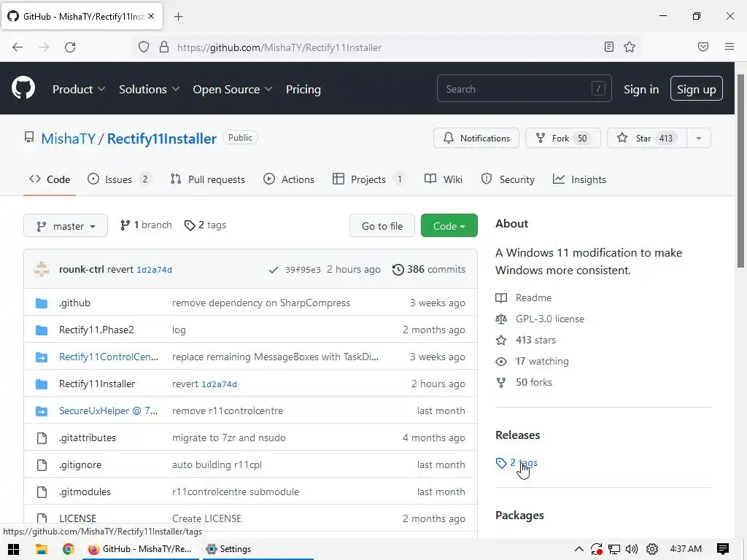The width and height of the screenshot is (747, 560).
Task: Click the Sign up button
Action: pyautogui.click(x=696, y=88)
